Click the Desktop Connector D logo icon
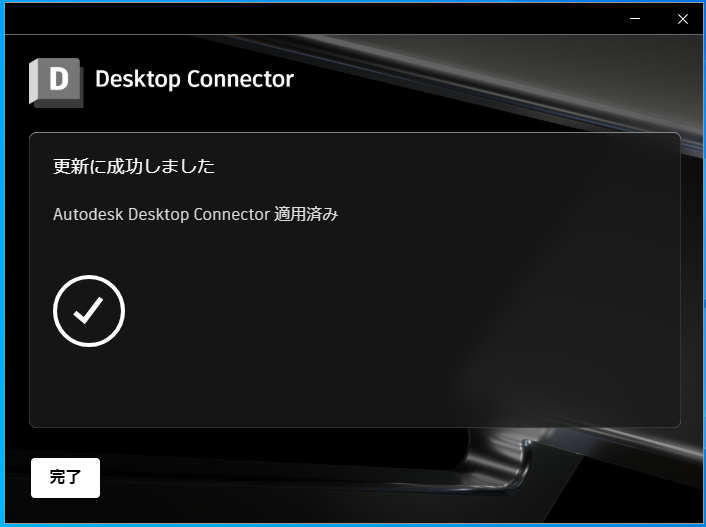The height and width of the screenshot is (527, 706). click(x=56, y=82)
